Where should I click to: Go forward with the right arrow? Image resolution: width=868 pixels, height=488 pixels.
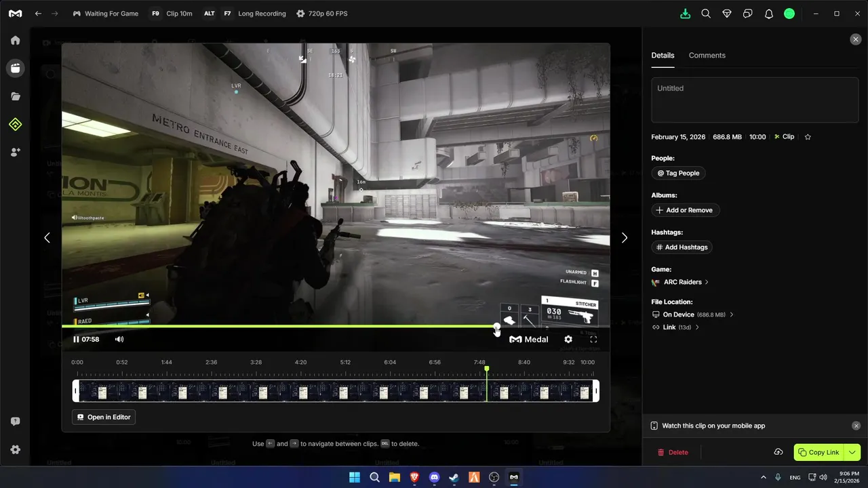pyautogui.click(x=55, y=14)
